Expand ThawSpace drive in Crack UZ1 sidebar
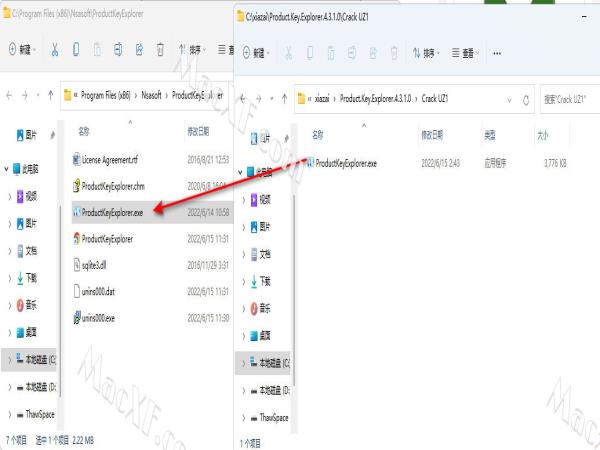 pyautogui.click(x=243, y=418)
